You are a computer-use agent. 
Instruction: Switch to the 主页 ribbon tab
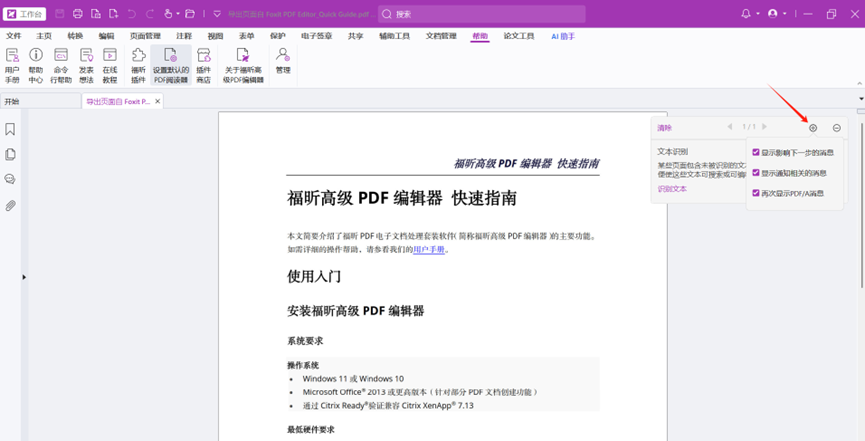[x=44, y=36]
